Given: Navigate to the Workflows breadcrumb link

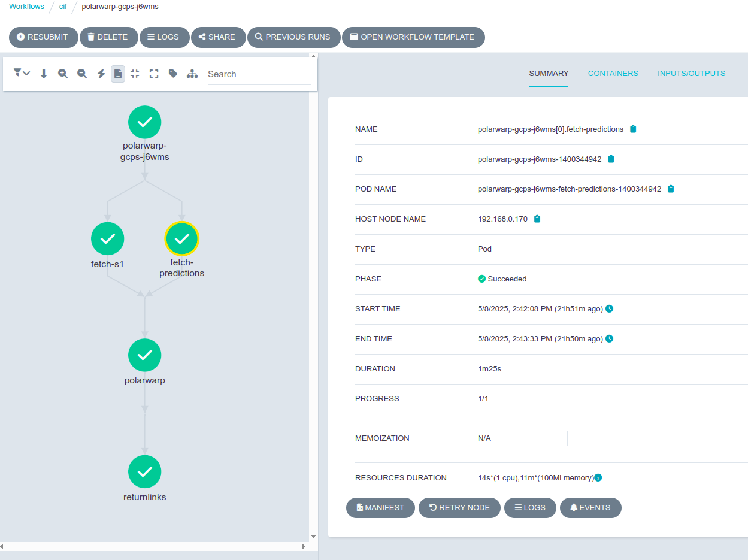Looking at the screenshot, I should tap(26, 6).
